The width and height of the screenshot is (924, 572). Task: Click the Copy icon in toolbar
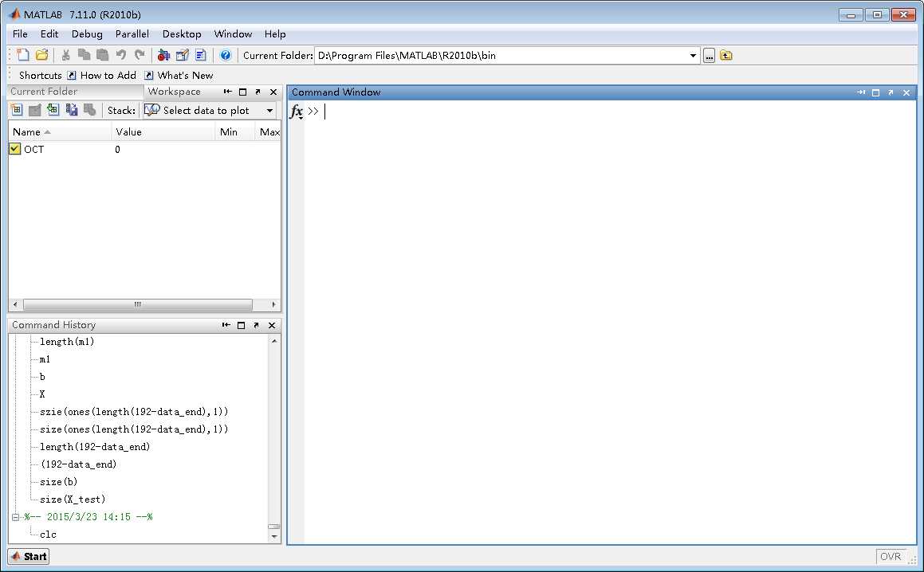pyautogui.click(x=85, y=56)
